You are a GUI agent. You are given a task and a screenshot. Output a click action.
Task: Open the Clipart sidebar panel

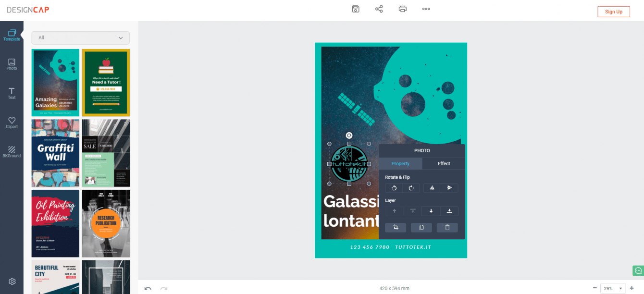(x=12, y=122)
